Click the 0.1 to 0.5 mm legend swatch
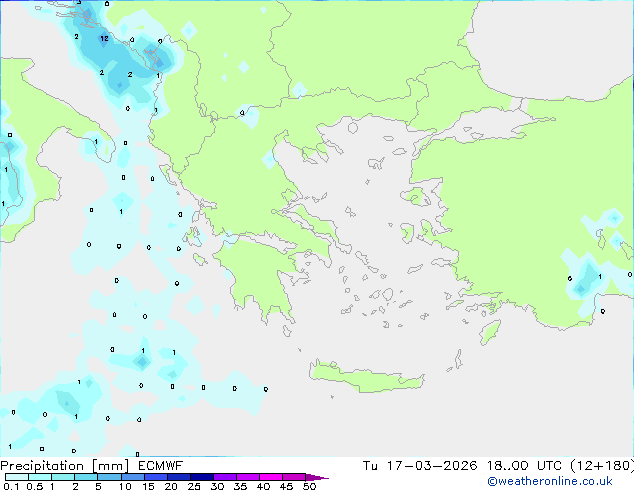The width and height of the screenshot is (634, 490). tap(17, 477)
